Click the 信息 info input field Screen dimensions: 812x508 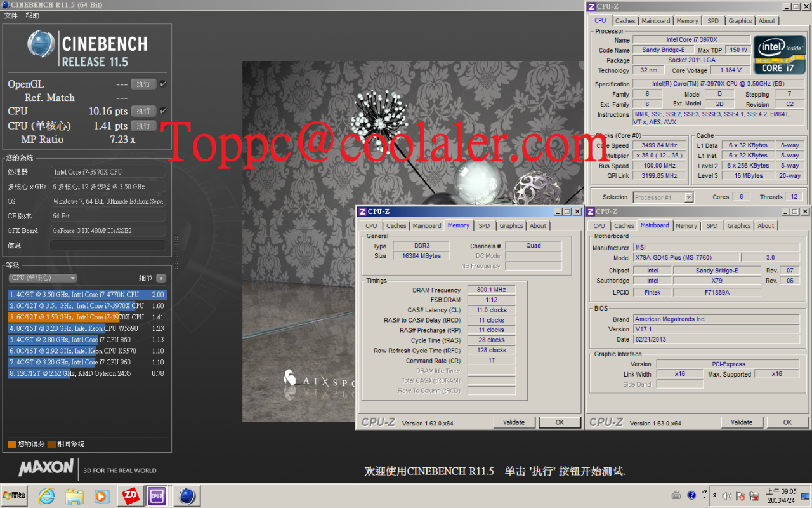pos(108,245)
